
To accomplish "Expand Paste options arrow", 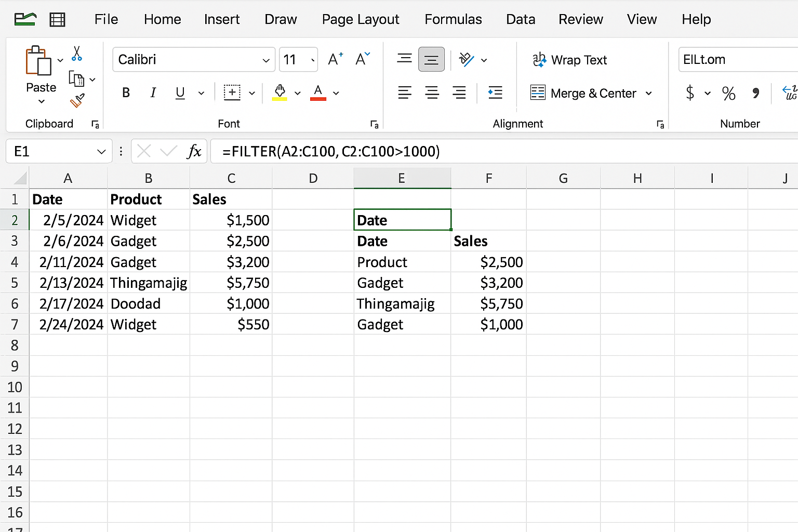I will tap(42, 101).
